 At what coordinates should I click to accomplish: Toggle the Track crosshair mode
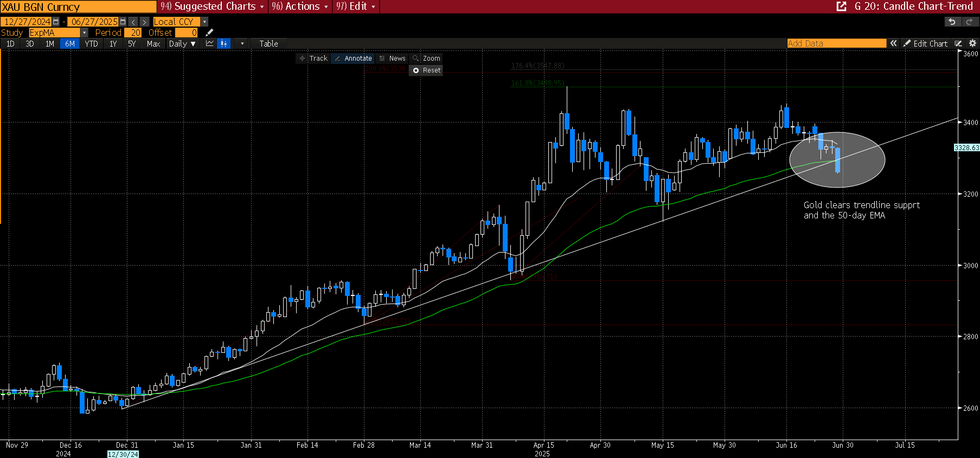point(313,59)
